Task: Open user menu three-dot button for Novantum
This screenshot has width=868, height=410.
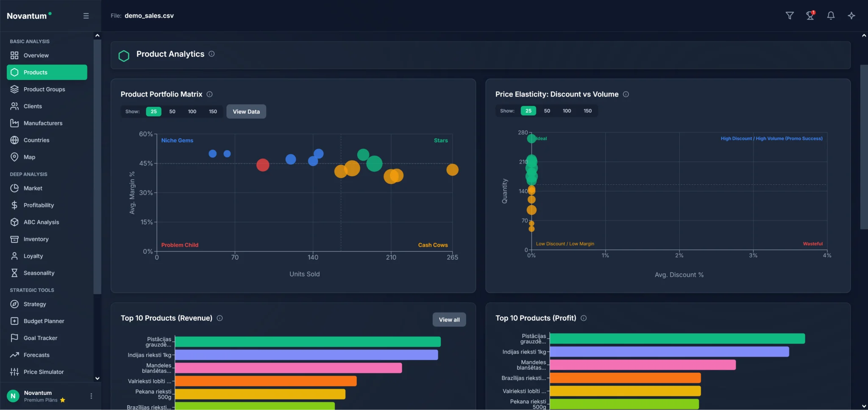Action: pos(91,396)
